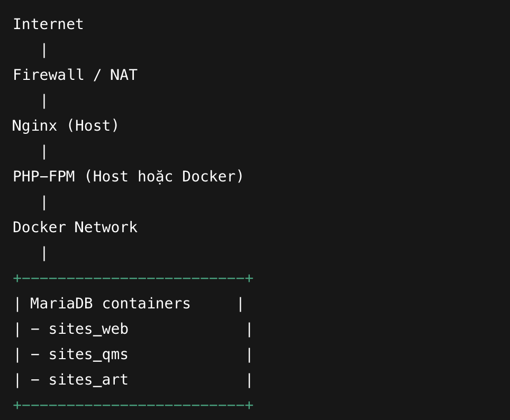Viewport: 510px width, 420px height.
Task: Click the word "Nginx"
Action: pos(35,126)
